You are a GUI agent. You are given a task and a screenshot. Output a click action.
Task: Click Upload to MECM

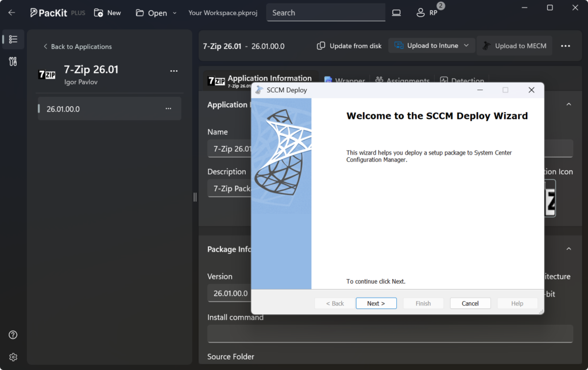[x=514, y=46]
